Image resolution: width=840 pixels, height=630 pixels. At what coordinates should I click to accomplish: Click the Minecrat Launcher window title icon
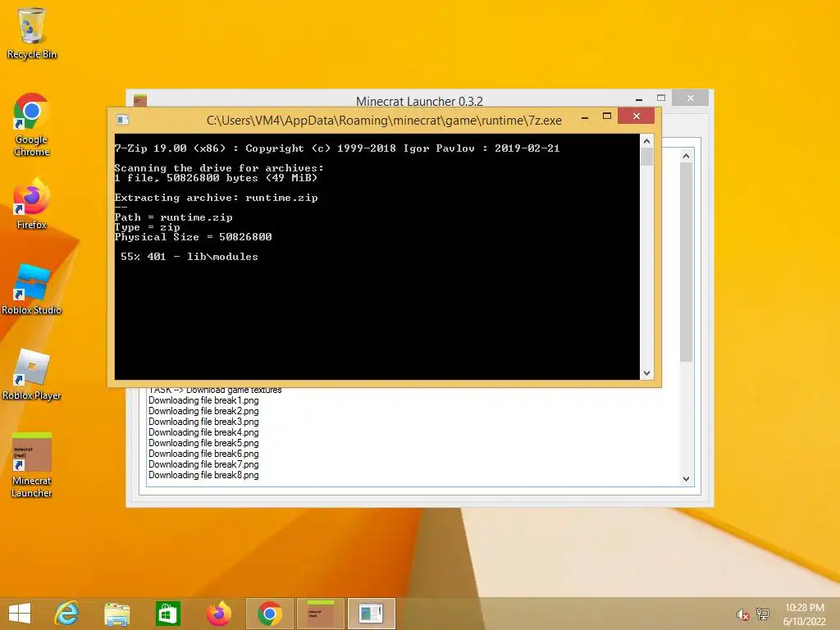140,99
